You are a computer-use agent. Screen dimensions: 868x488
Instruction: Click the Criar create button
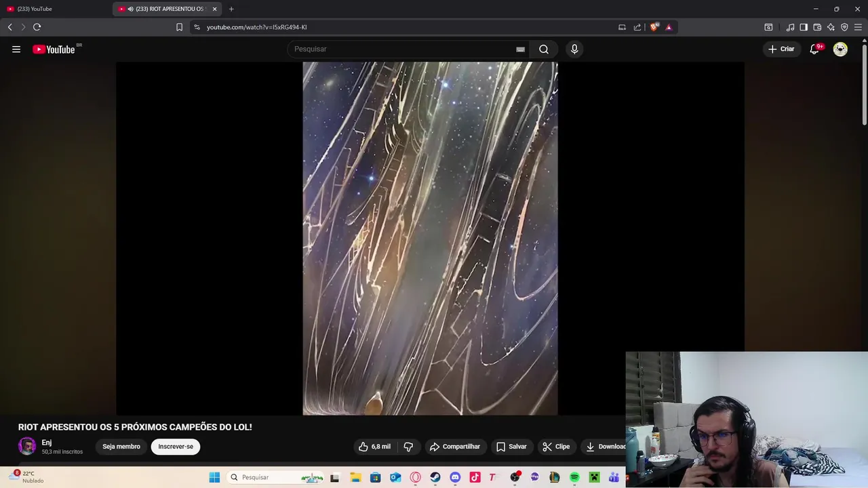pos(781,49)
